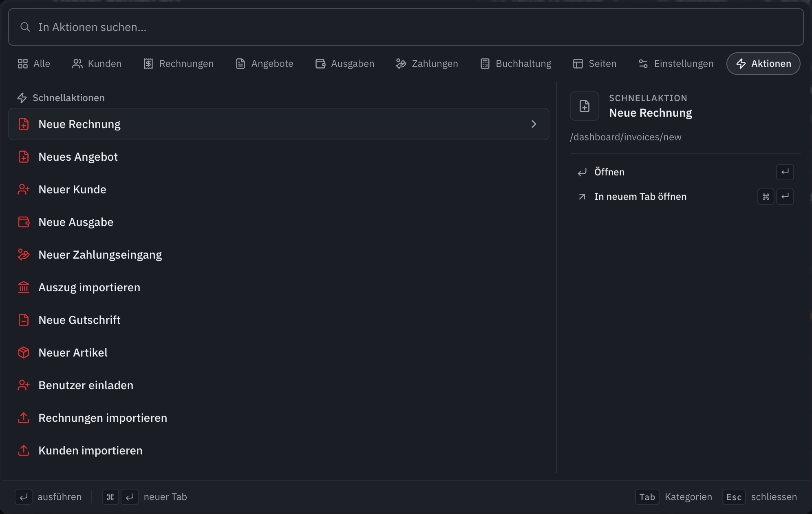This screenshot has width=812, height=514.
Task: Click the Tab key hint for Kategorien
Action: 647,497
